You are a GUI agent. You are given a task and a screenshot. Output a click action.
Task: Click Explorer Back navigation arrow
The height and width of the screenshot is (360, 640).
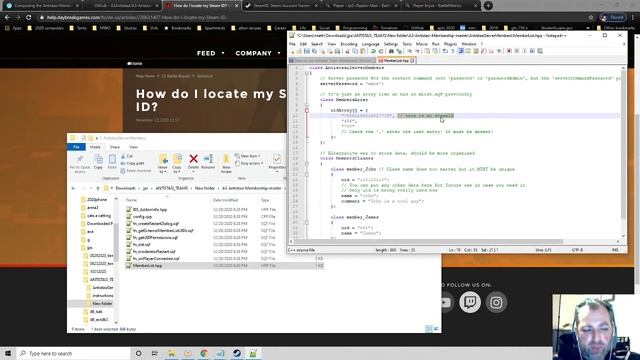tap(73, 188)
